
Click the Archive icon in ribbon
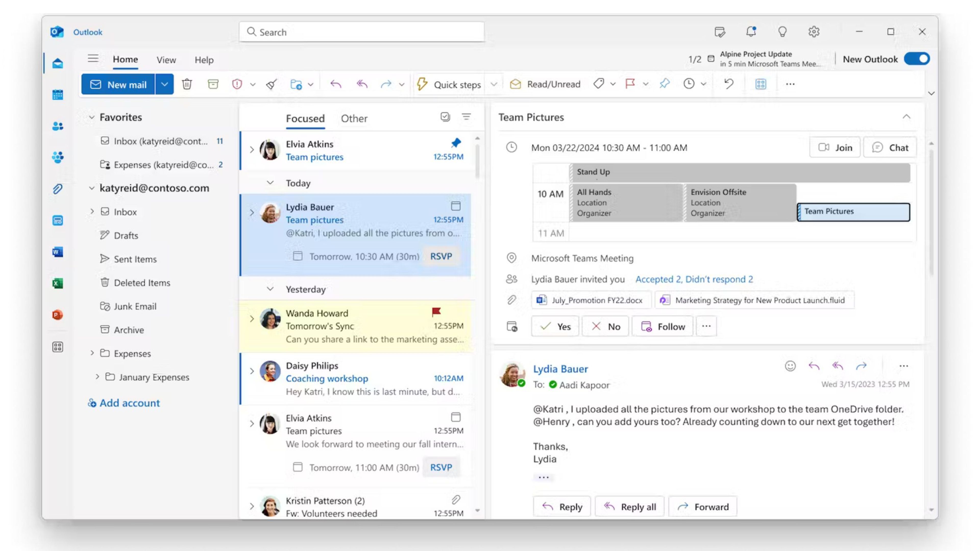pos(213,84)
